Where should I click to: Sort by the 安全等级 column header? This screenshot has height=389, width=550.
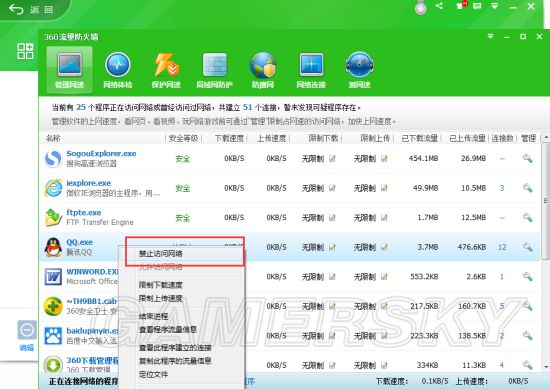pos(183,138)
